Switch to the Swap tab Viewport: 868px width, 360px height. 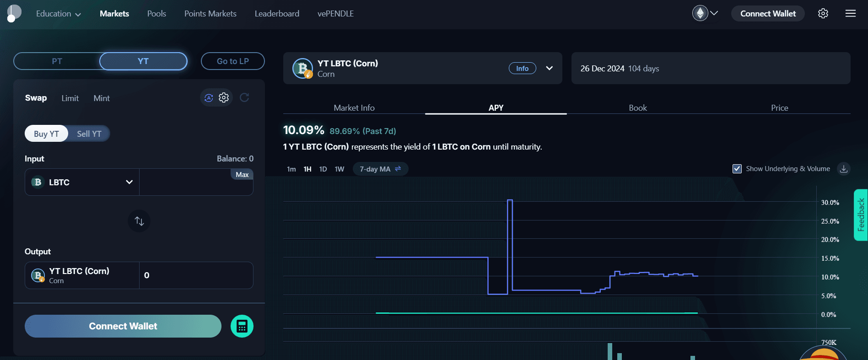[36, 98]
